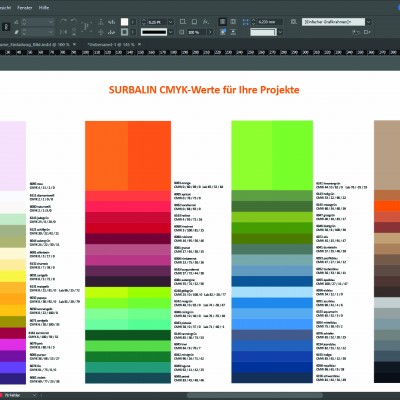400x400 pixels.
Task: Open the black stroke style dropdown
Action: (x=170, y=32)
